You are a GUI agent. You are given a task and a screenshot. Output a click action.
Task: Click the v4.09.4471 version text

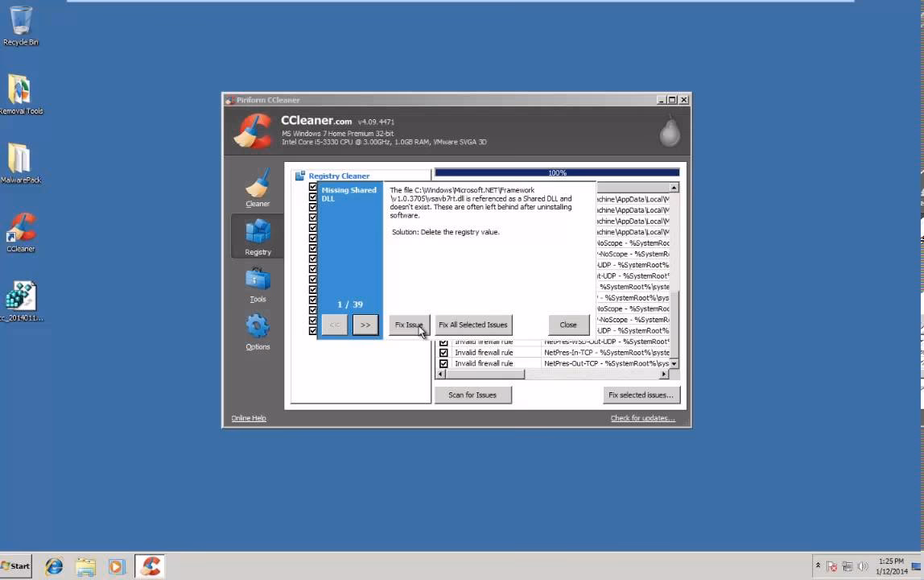(376, 122)
